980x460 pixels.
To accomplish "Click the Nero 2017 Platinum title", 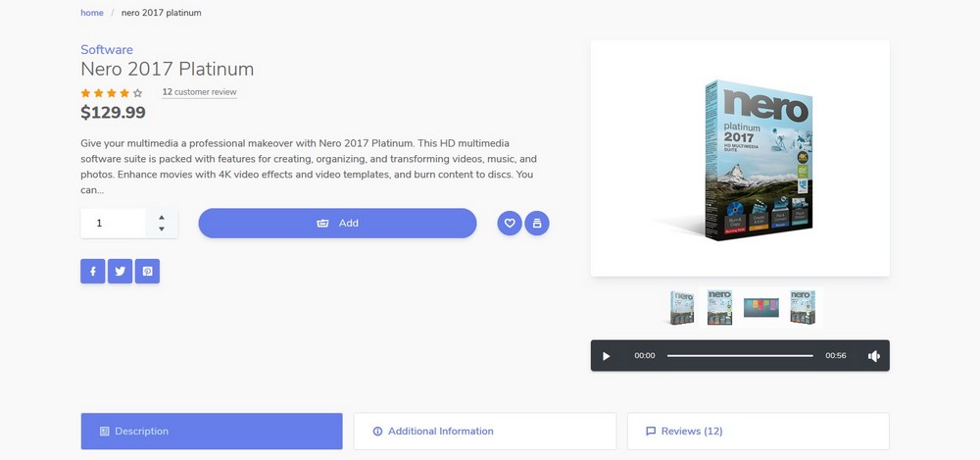I will click(167, 69).
